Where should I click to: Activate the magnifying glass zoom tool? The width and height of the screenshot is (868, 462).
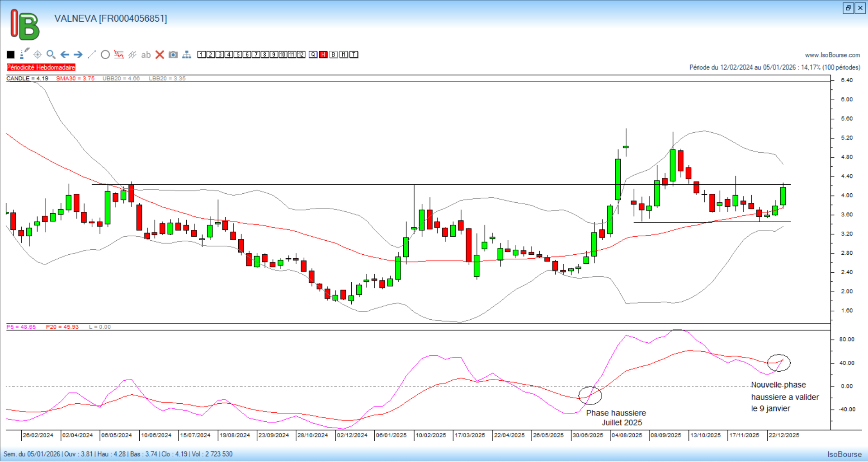tap(51, 55)
